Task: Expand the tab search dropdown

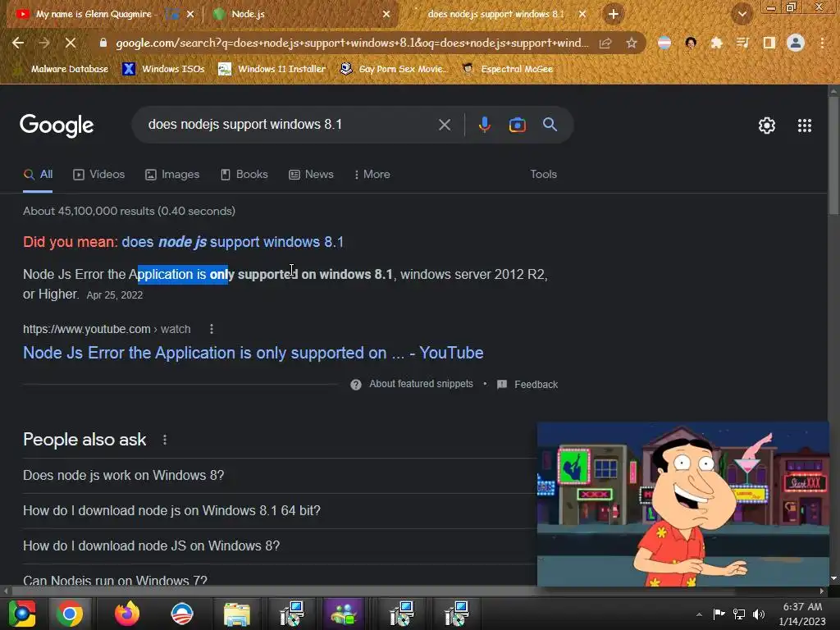Action: tap(742, 14)
